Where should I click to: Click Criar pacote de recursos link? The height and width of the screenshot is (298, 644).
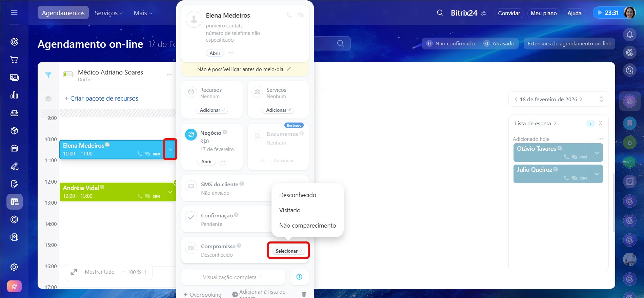(x=104, y=99)
